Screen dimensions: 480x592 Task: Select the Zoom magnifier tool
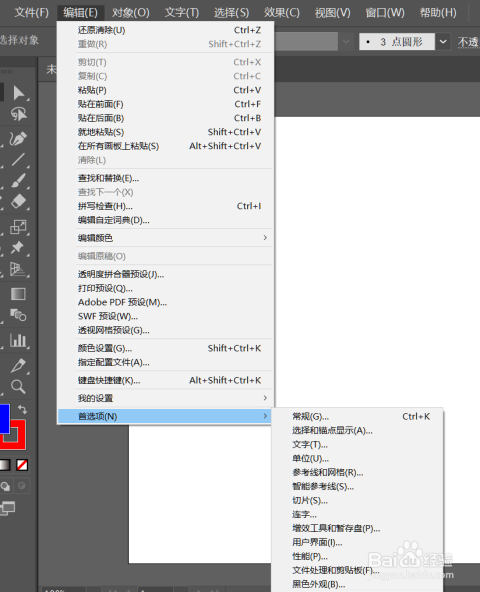tap(18, 386)
